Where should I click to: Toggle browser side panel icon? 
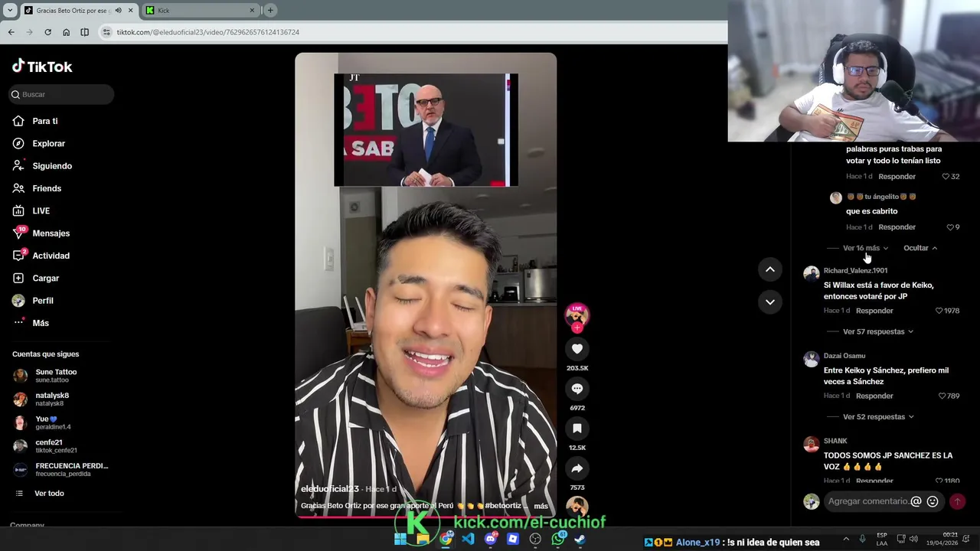point(84,32)
